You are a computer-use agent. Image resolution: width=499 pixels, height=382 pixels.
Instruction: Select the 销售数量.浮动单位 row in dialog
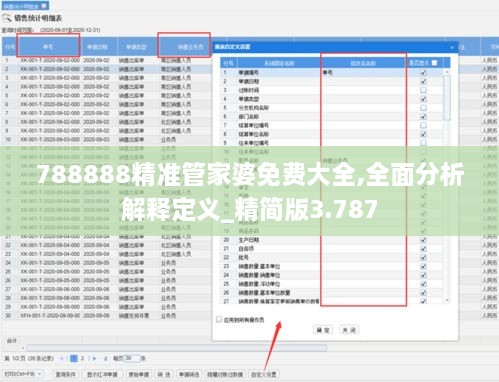[x=332, y=284]
